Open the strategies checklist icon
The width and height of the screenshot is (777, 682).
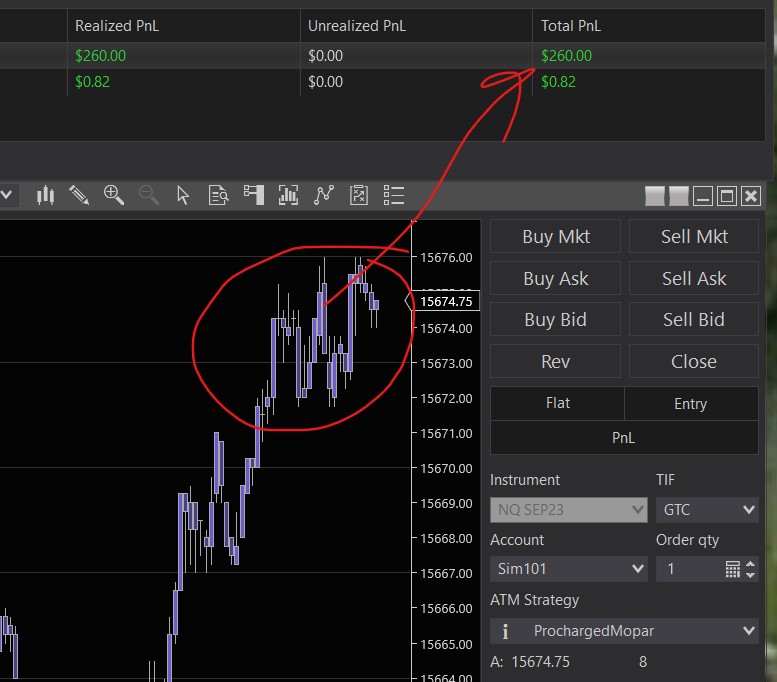359,195
